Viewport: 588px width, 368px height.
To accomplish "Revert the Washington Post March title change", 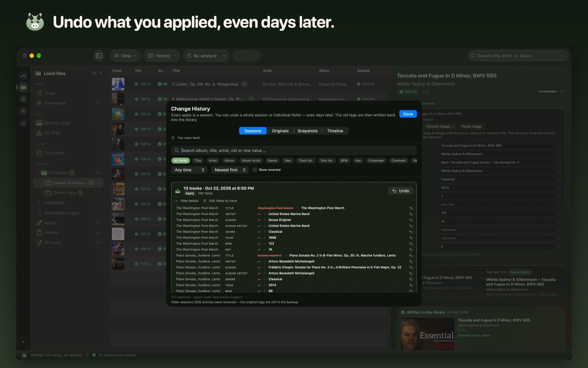I will 411,208.
